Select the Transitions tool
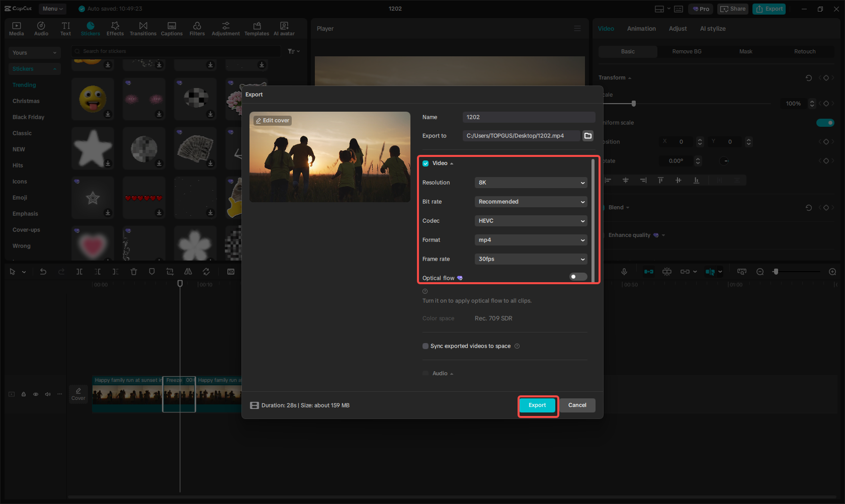 coord(143,28)
